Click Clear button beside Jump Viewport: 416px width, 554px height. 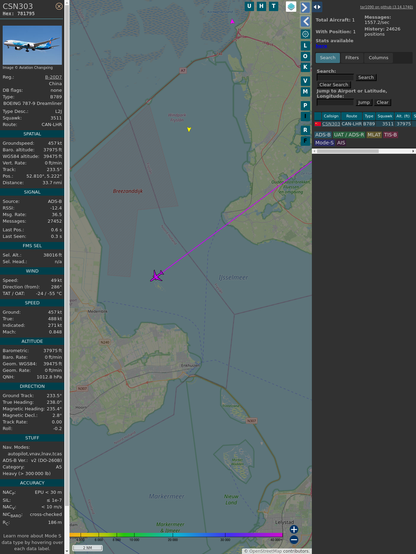coord(382,102)
